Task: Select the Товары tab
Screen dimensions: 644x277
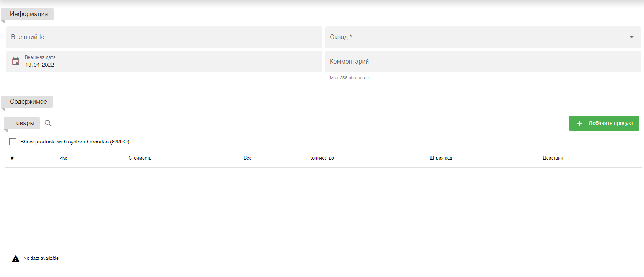Action: 22,123
